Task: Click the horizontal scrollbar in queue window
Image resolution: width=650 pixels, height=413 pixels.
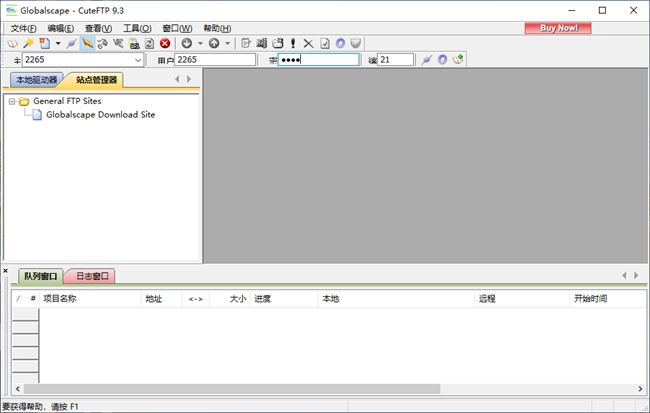Action: click(240, 388)
